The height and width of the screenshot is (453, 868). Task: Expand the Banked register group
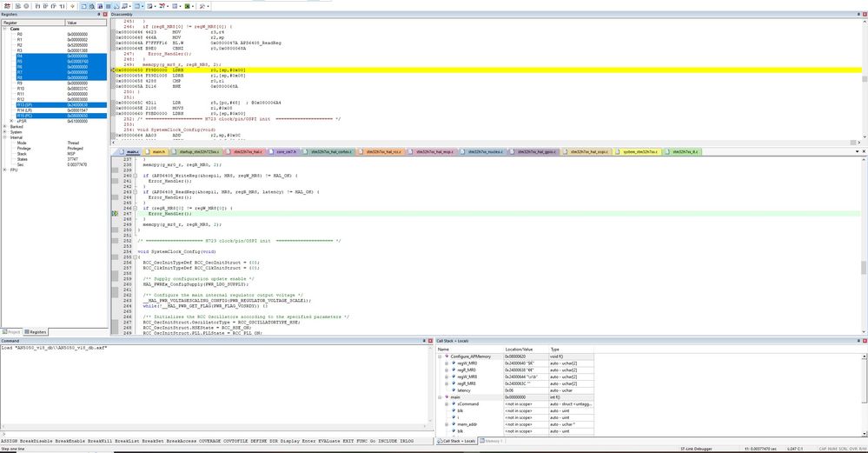5,127
